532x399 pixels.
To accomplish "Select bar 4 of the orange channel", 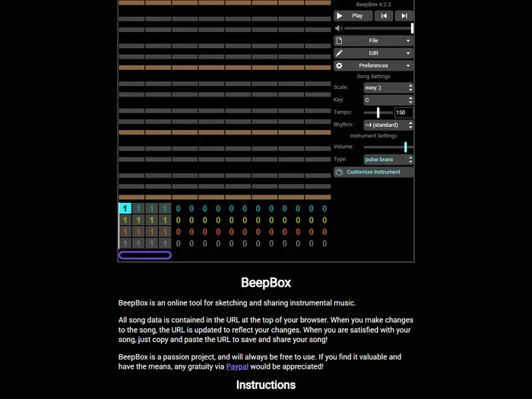I will pos(165,232).
